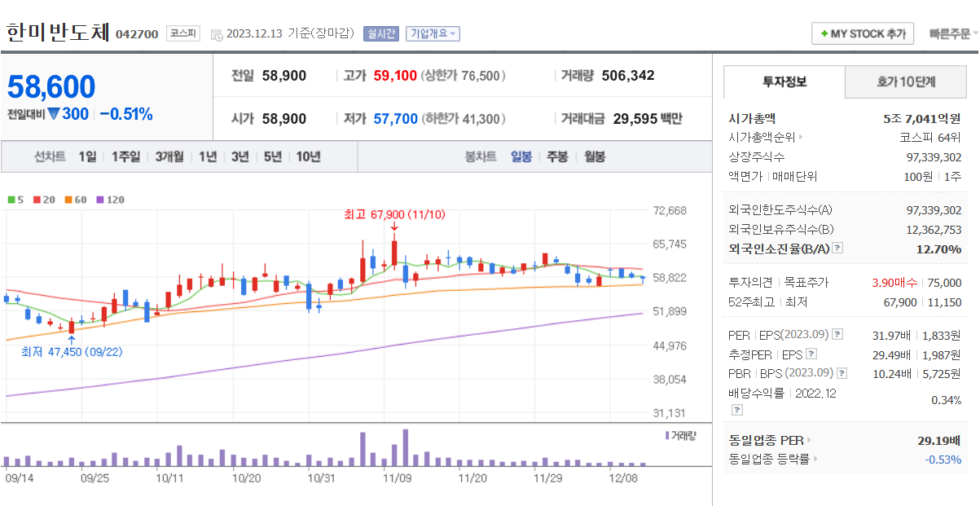Viewport: 980px width, 506px height.
Task: Click the question mark beside 외국인소진율(B/A)
Action: (837, 249)
